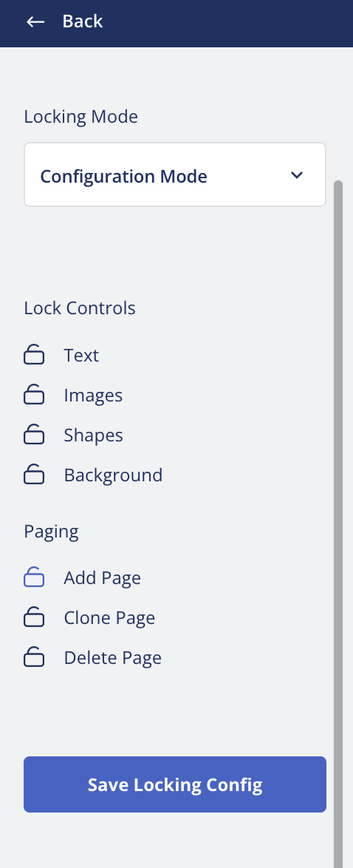353x868 pixels.
Task: Select the Text lock control label
Action: [81, 356]
